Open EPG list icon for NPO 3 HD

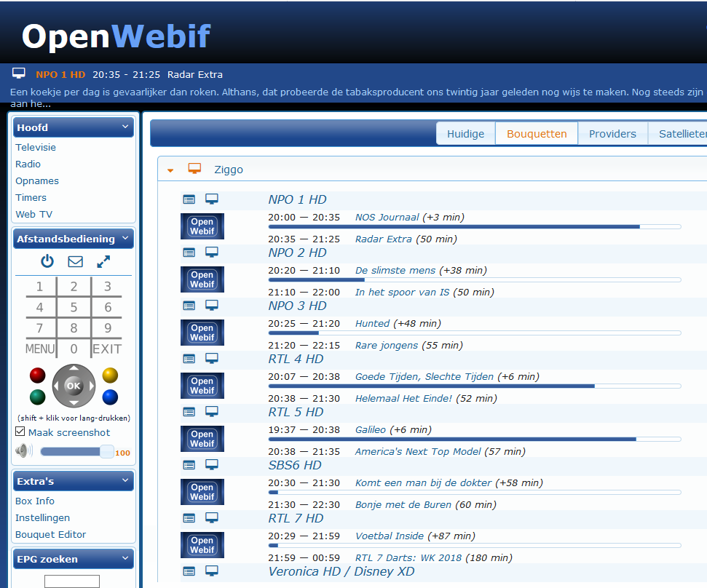[189, 306]
